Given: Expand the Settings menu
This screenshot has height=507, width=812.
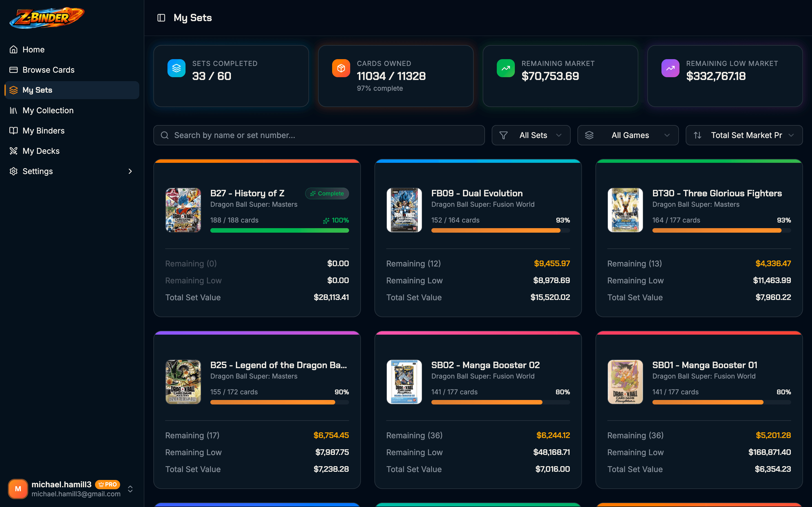Looking at the screenshot, I should pos(37,171).
